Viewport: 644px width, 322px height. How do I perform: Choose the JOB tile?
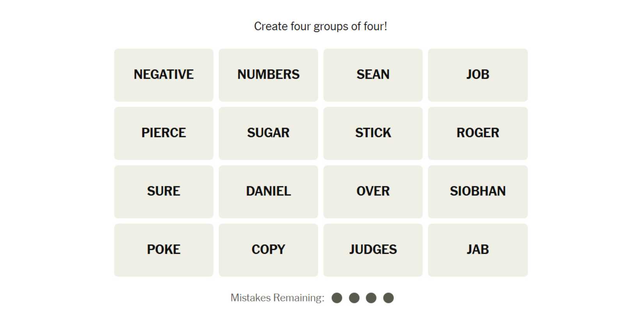(x=478, y=75)
